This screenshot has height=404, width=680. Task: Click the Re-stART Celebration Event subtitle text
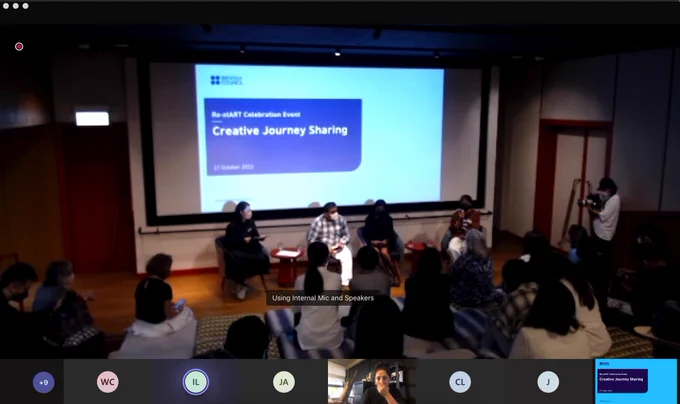click(x=256, y=114)
